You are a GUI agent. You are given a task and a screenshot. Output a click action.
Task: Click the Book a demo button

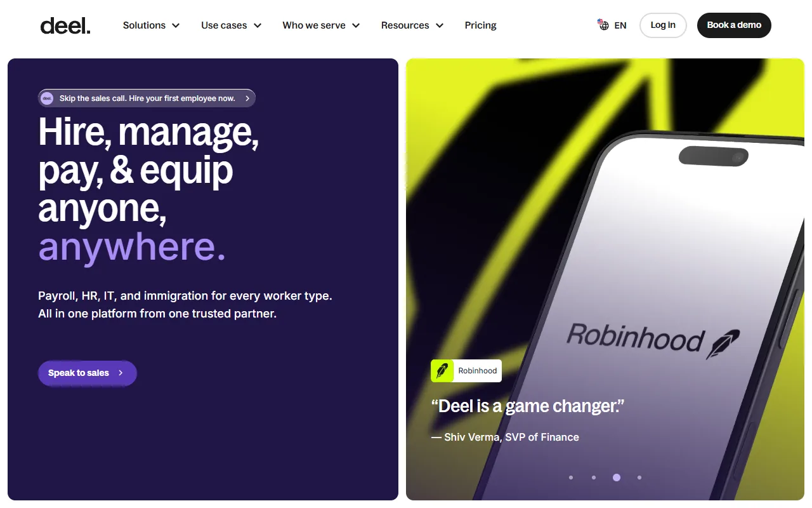pyautogui.click(x=734, y=25)
